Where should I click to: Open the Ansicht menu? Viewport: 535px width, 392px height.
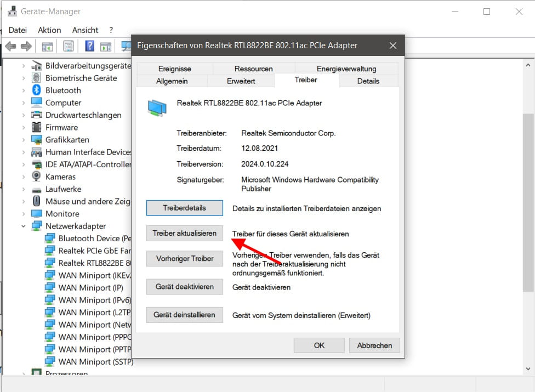click(85, 30)
